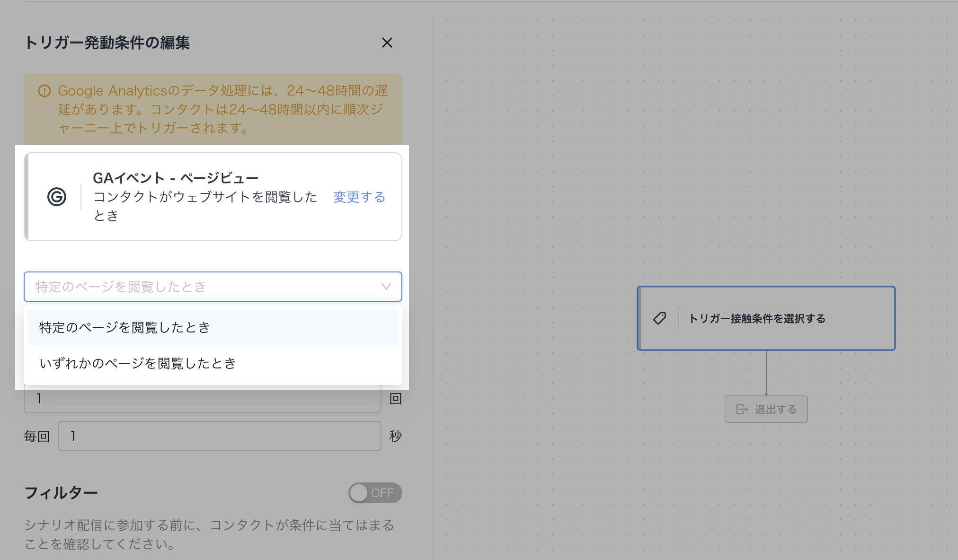958x560 pixels.
Task: Click the フィルター section heading
Action: coord(61,493)
